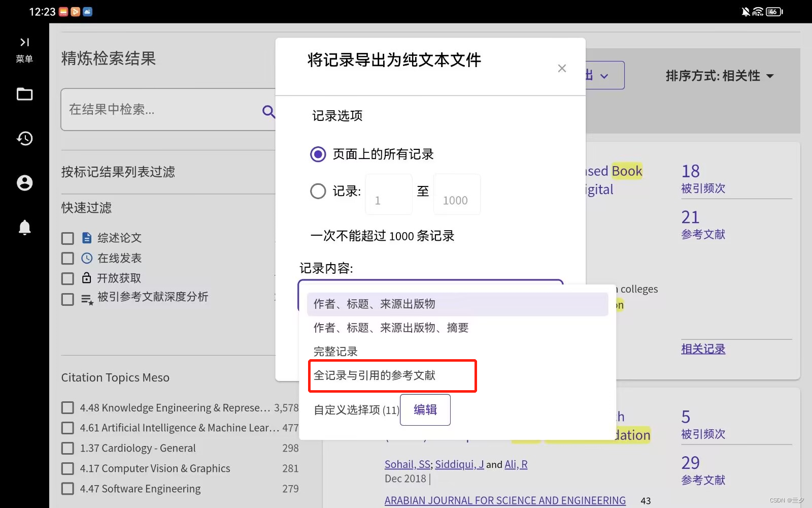
Task: Expand the sidebar menu arrow icon
Action: coord(24,42)
